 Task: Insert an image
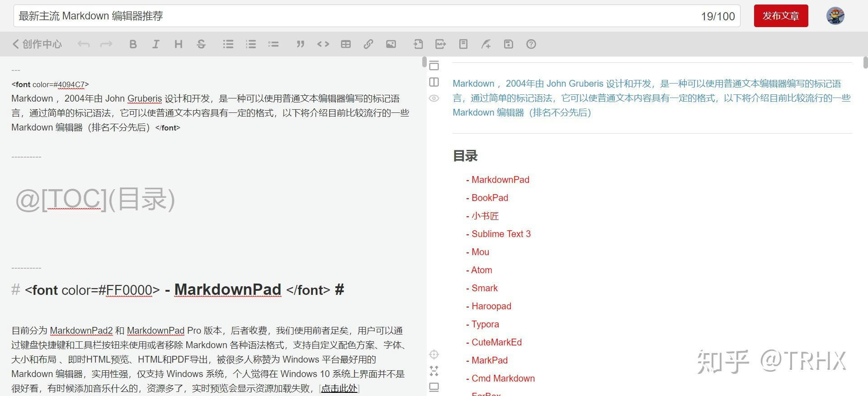(391, 44)
